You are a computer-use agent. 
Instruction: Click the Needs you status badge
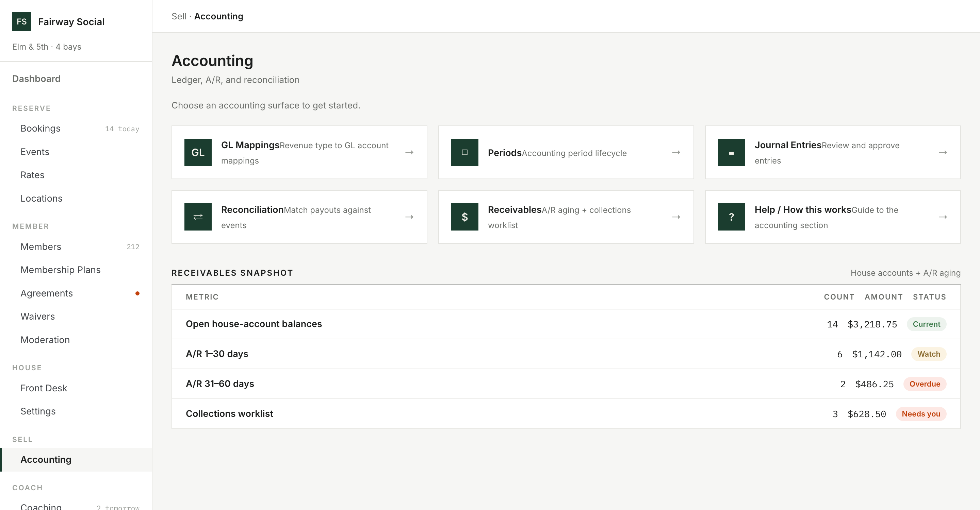click(x=921, y=414)
